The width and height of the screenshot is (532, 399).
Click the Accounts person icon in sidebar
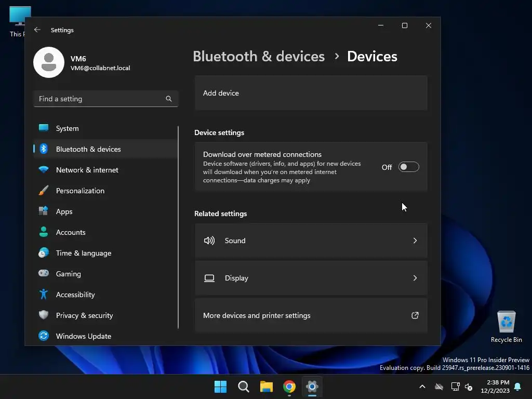[44, 232]
